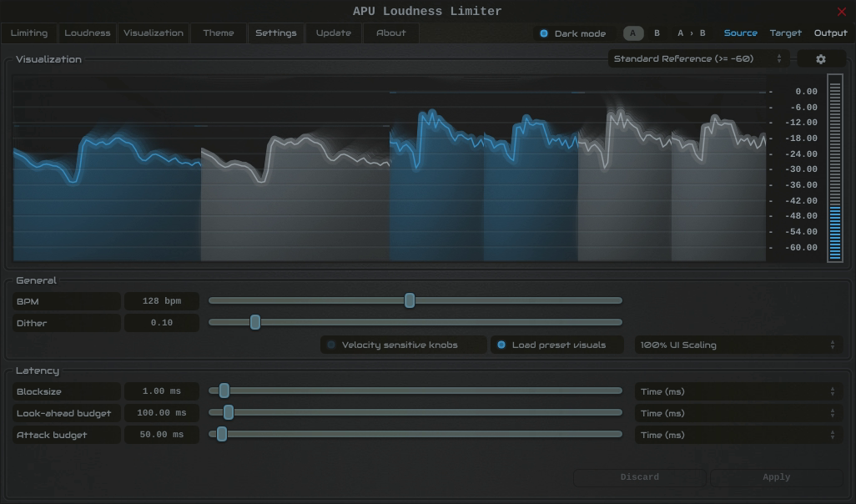Viewport: 856px width, 504px height.
Task: Click the Apply button
Action: tap(776, 477)
